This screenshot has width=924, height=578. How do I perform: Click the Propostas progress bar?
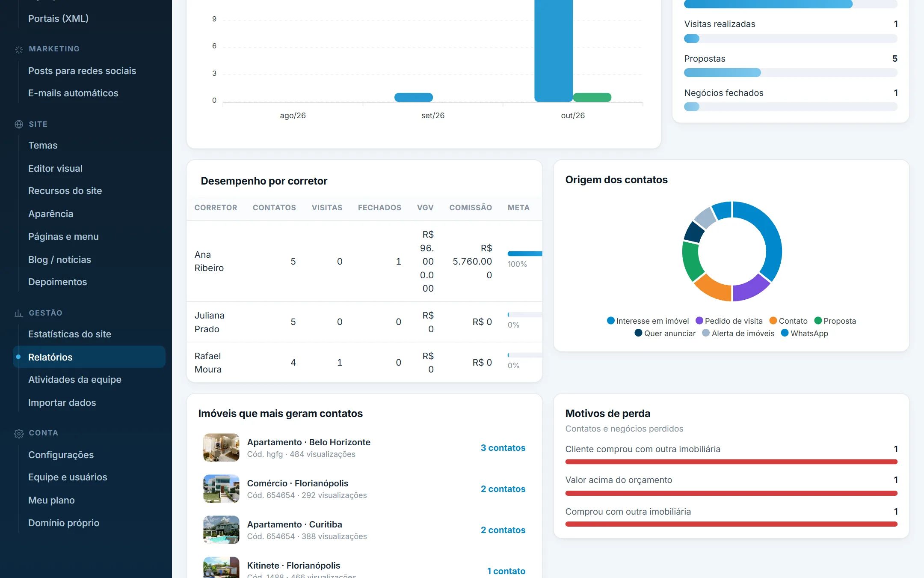[x=791, y=73]
